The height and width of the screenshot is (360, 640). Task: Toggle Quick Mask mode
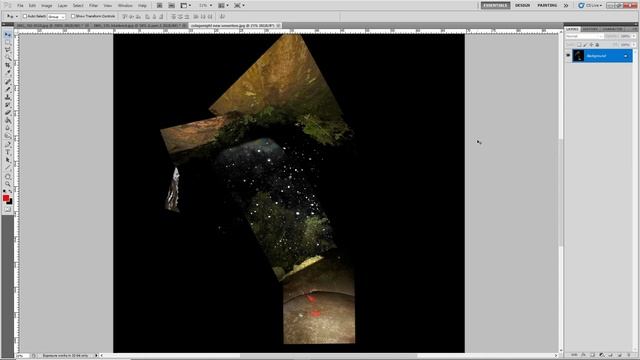8,209
